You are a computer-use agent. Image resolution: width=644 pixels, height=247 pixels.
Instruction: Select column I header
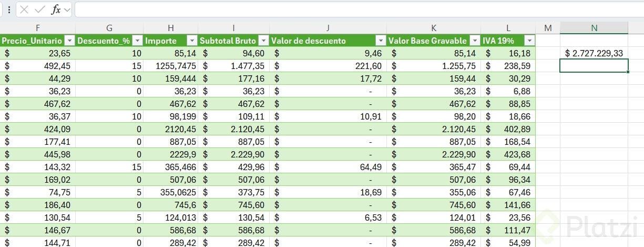pos(234,28)
